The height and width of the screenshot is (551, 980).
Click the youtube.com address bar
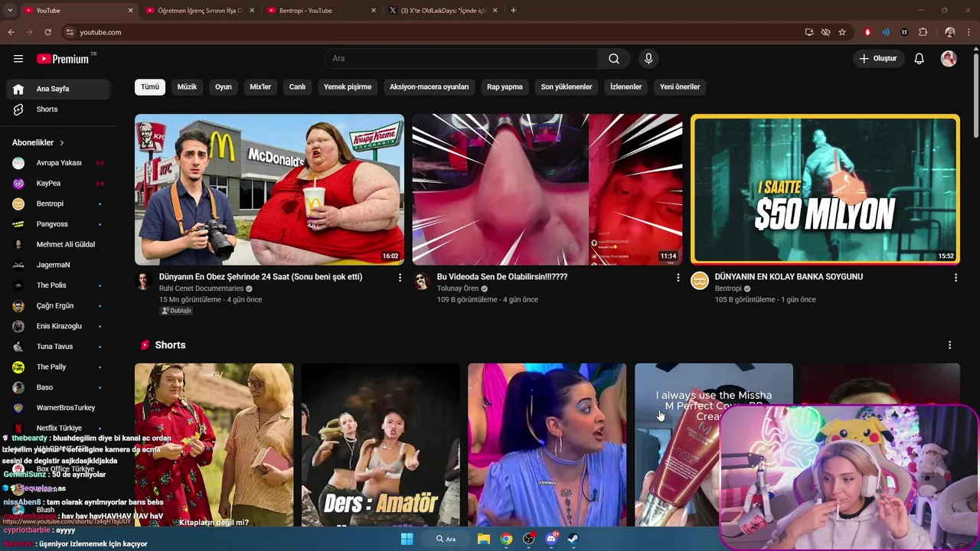(x=429, y=32)
